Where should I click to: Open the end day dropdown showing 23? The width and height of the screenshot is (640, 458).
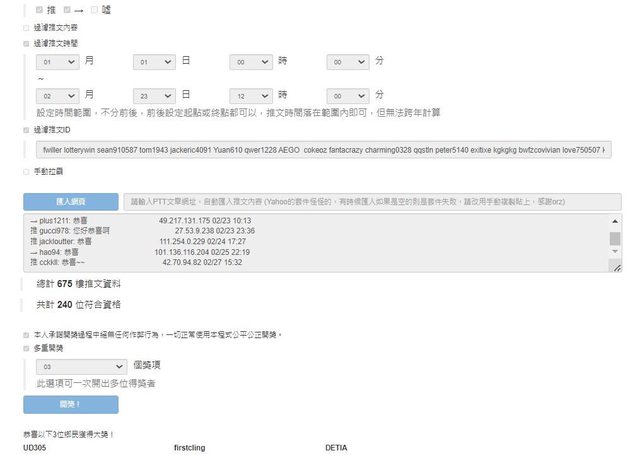tap(153, 95)
